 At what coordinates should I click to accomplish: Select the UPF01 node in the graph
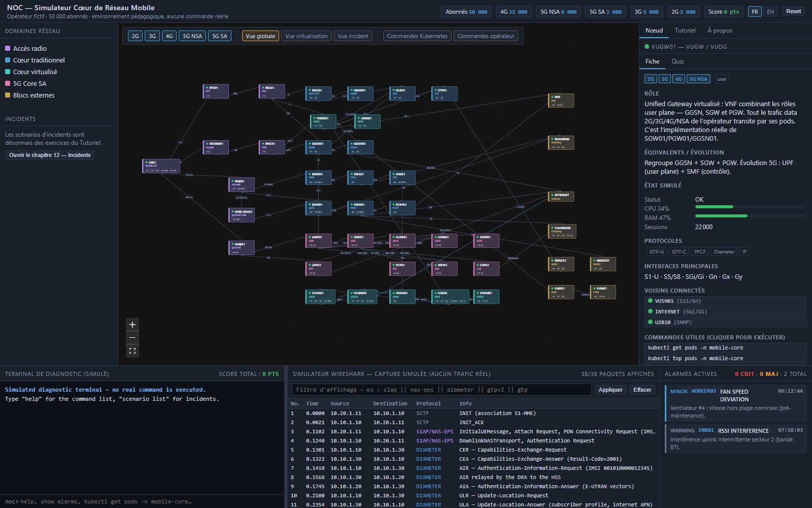pos(318,269)
